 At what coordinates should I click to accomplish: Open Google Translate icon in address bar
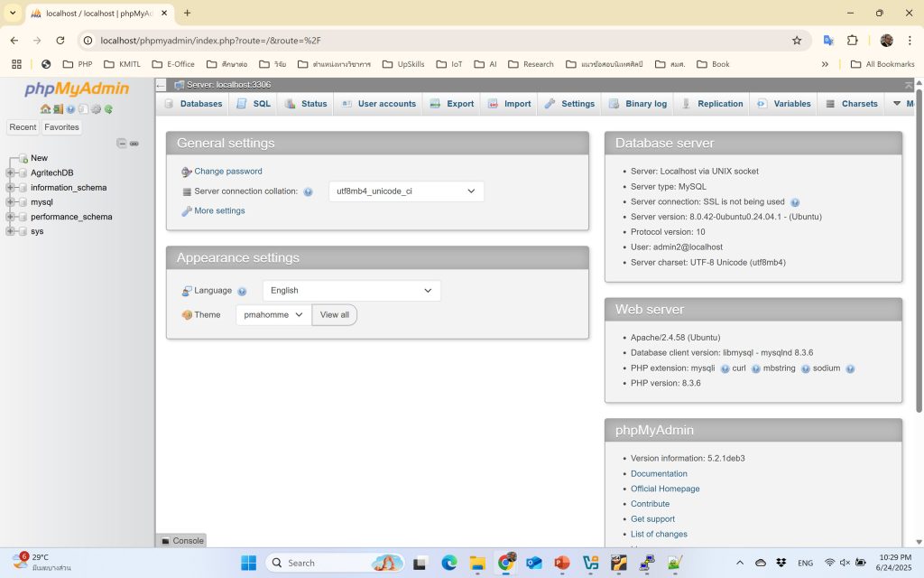click(x=828, y=40)
